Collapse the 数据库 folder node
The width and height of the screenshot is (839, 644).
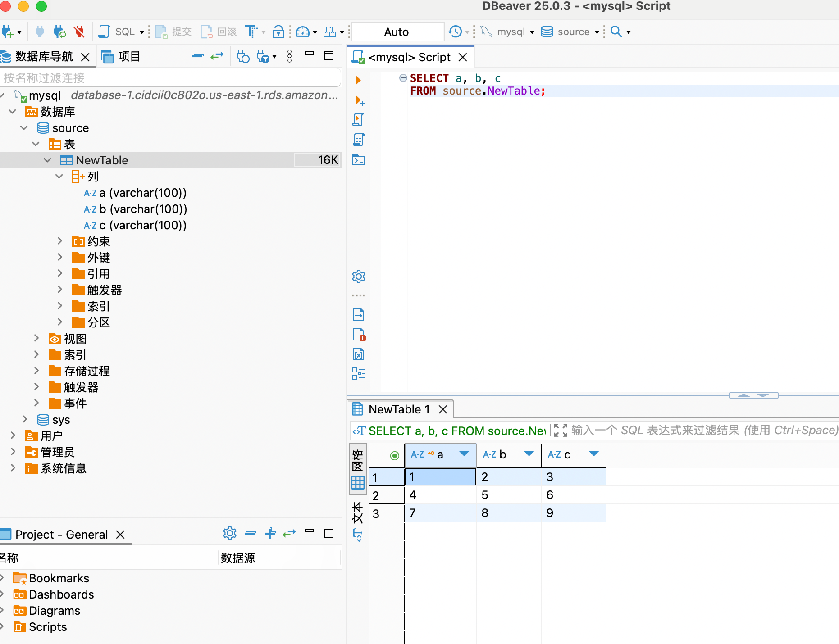tap(13, 112)
